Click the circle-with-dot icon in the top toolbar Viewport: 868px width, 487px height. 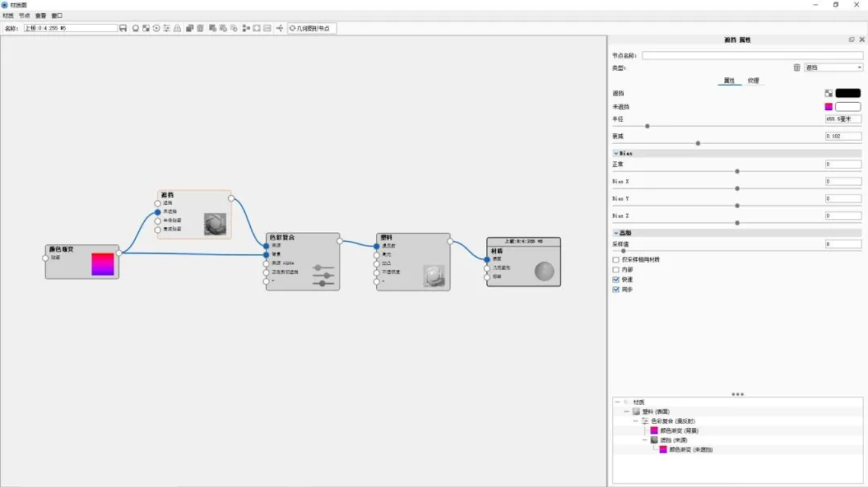[x=156, y=28]
